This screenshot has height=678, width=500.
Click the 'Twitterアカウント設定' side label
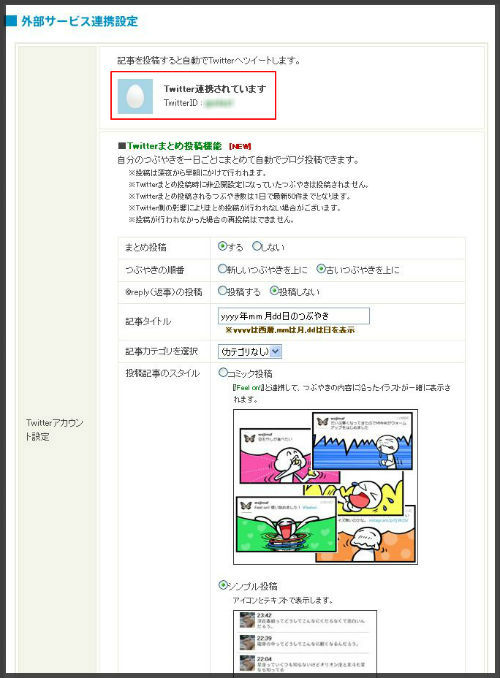point(54,429)
